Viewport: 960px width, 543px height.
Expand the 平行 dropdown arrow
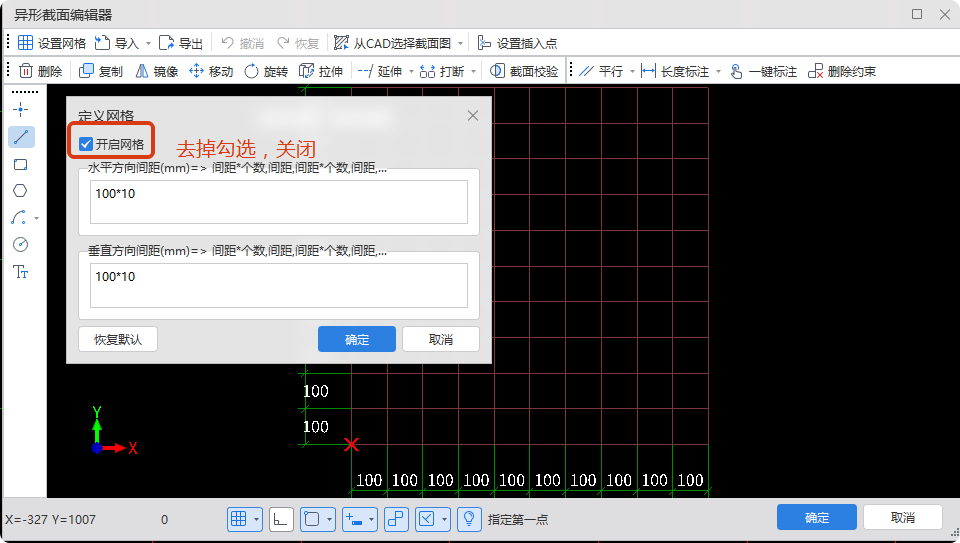pyautogui.click(x=632, y=72)
